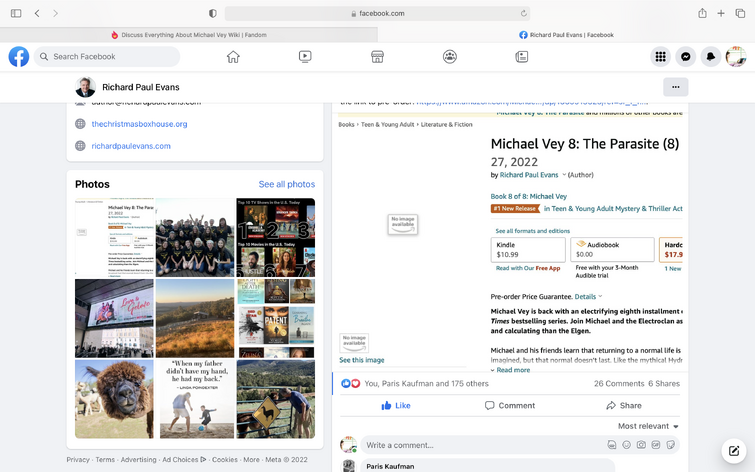This screenshot has height=472, width=755.
Task: Open Messenger chats
Action: click(686, 57)
